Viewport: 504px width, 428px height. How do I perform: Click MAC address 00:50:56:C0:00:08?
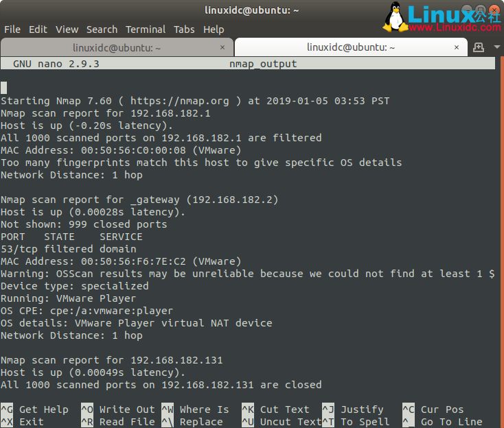[133, 150]
